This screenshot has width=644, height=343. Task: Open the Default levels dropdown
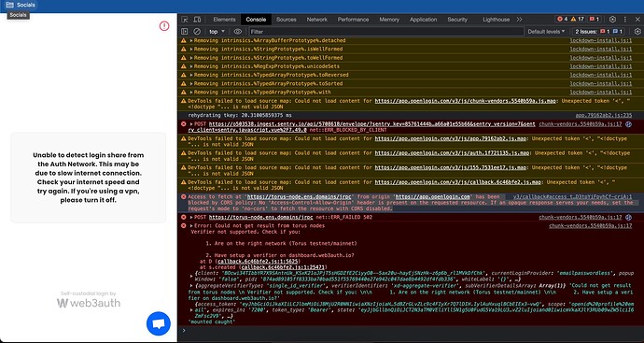(x=546, y=31)
